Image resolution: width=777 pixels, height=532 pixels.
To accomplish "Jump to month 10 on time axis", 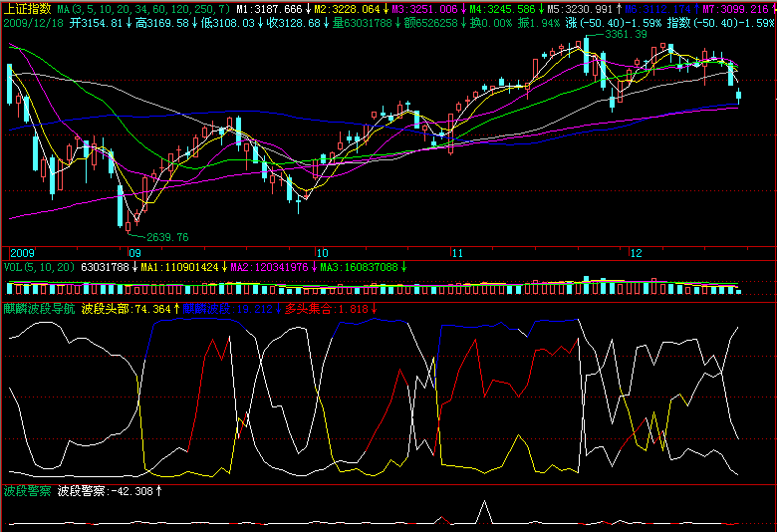I will (322, 253).
